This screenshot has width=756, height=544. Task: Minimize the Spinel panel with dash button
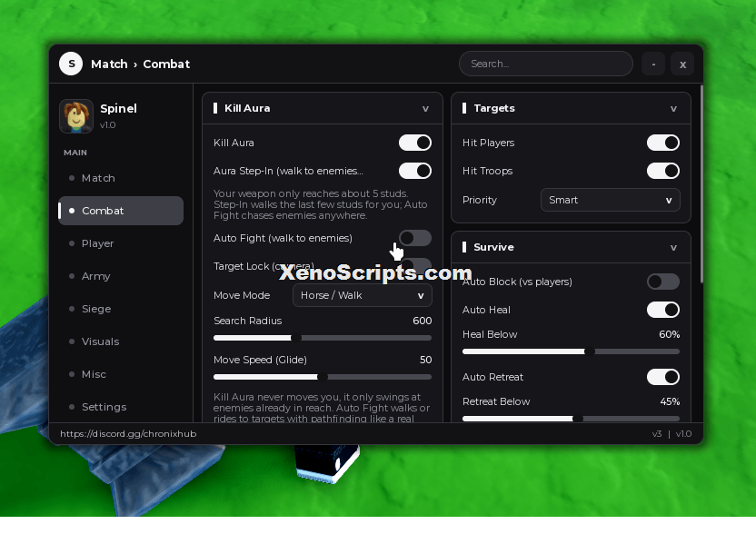(x=653, y=64)
